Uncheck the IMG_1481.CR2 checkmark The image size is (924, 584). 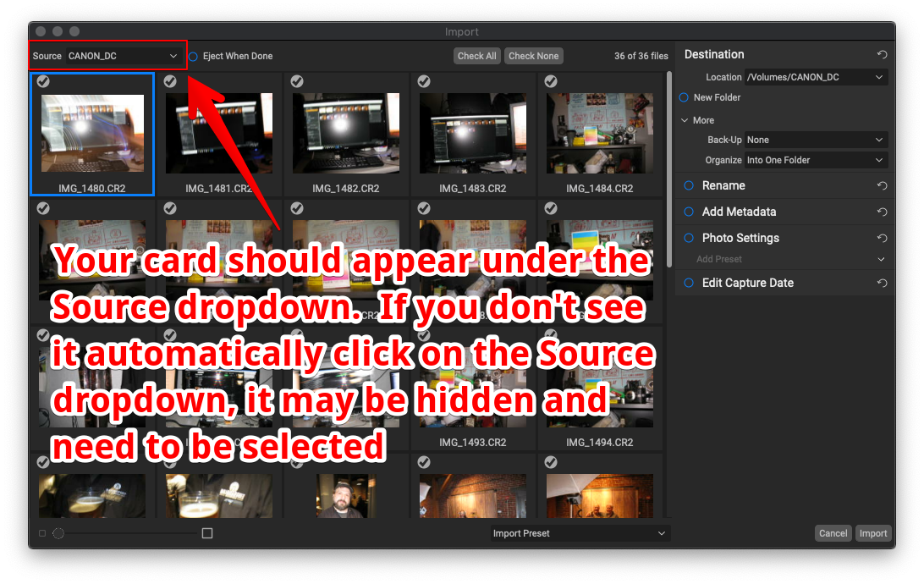click(x=170, y=81)
